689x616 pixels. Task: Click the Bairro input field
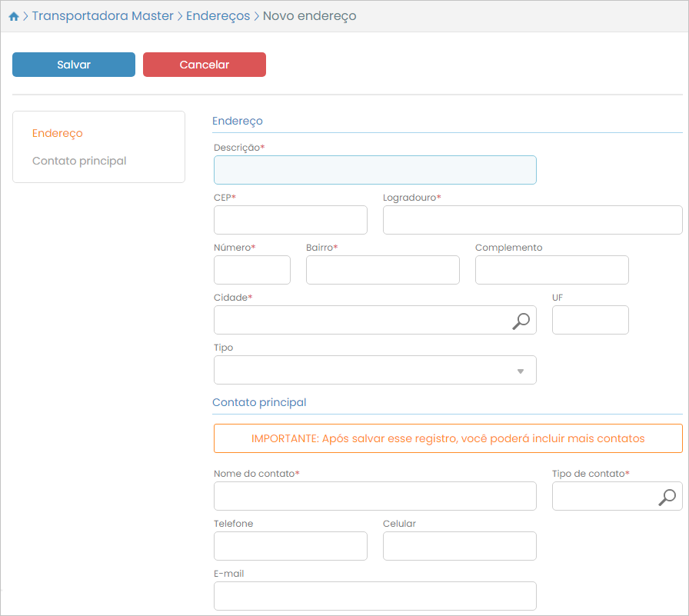[382, 271]
